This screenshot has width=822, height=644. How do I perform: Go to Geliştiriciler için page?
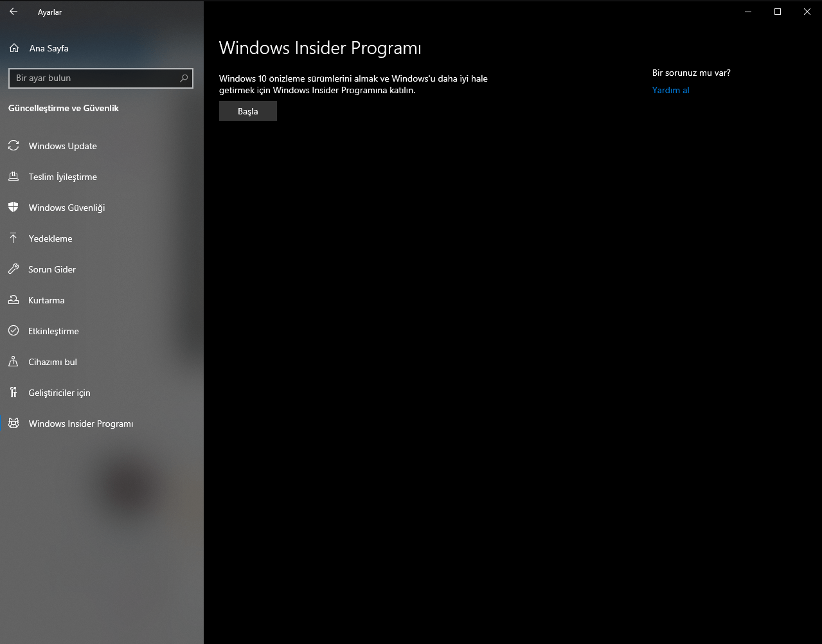pos(102,393)
